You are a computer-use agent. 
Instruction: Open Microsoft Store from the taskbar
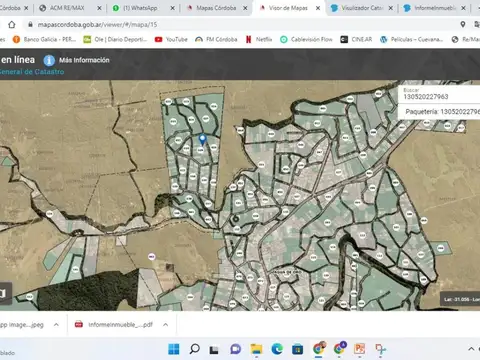297,349
